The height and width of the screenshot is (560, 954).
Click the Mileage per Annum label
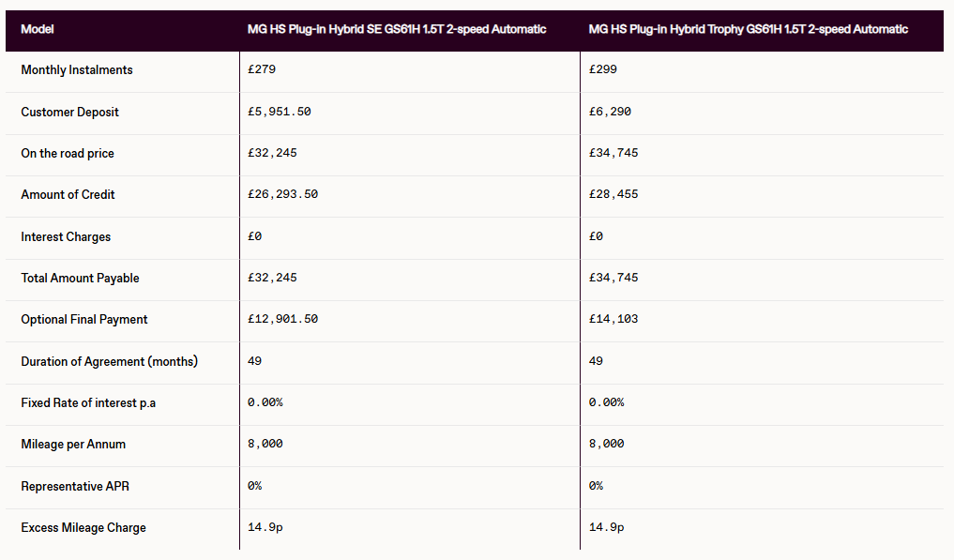(73, 444)
